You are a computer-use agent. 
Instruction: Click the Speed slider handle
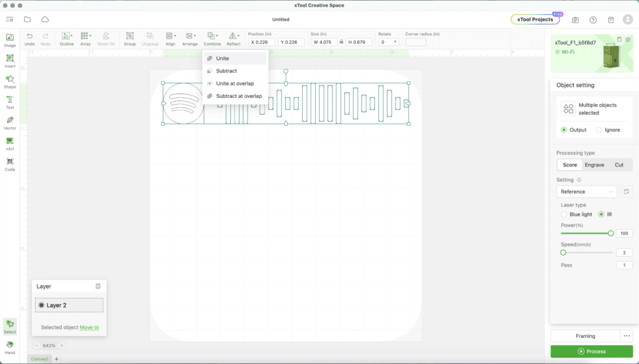coord(563,252)
